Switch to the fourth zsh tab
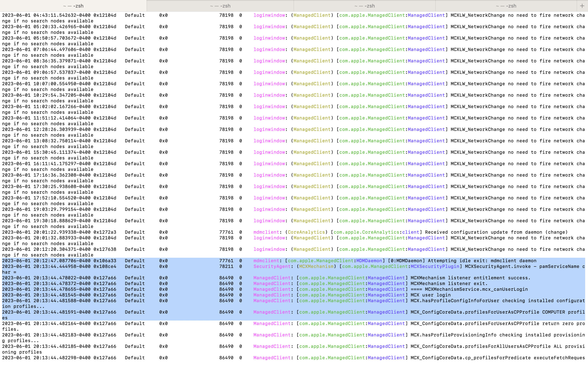This screenshot has height=367, width=588. 506,6
